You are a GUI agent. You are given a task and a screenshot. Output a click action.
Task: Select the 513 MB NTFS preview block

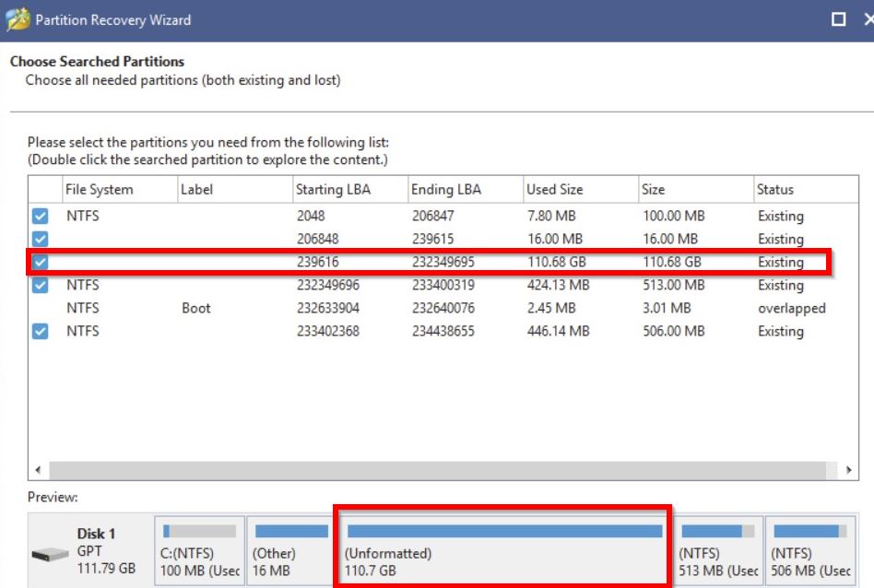[x=717, y=553]
